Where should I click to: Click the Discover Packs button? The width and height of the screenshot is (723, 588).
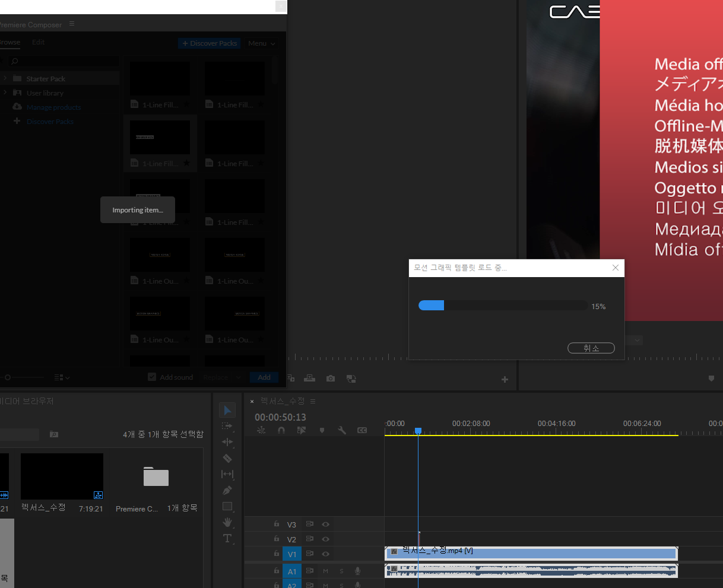209,43
